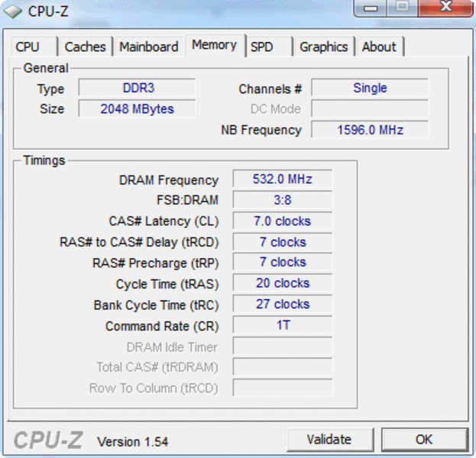
Task: Click the memory Type field showing DDR3
Action: click(137, 88)
